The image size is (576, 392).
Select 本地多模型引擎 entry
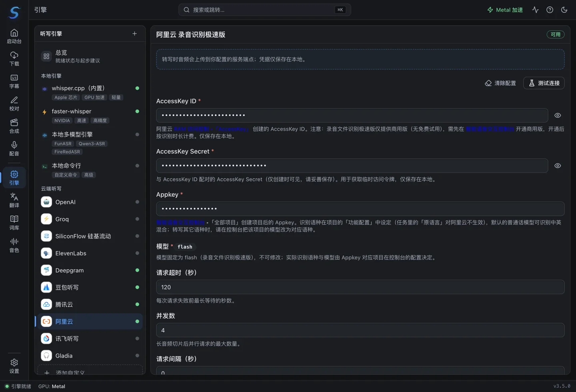pos(90,143)
